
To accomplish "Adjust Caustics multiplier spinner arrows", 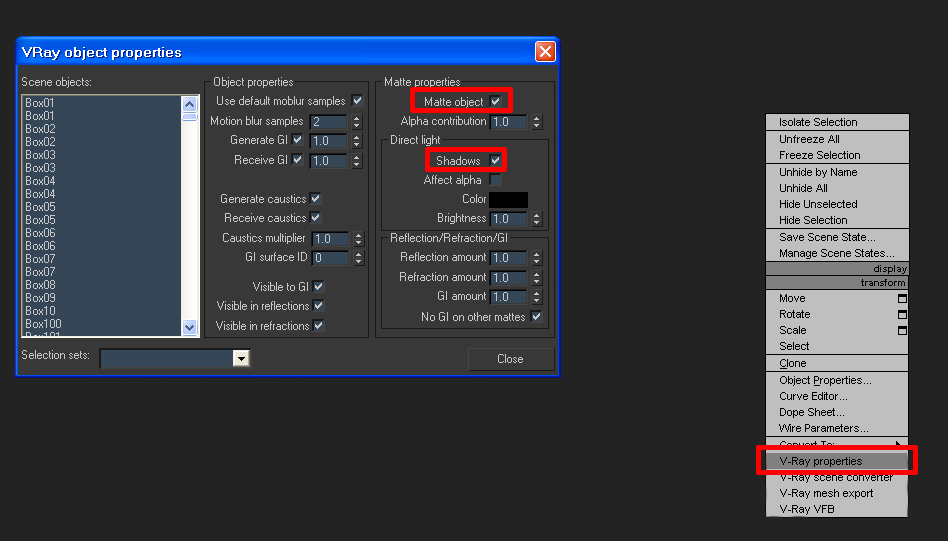I will [359, 239].
